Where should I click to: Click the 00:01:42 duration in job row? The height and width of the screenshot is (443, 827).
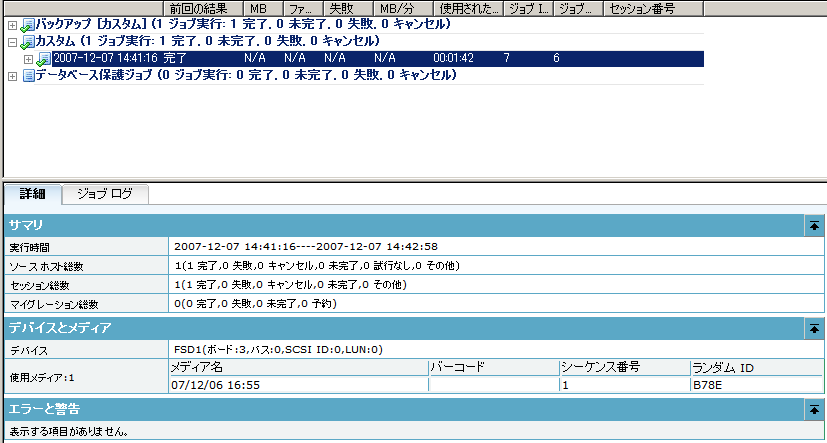(x=453, y=59)
